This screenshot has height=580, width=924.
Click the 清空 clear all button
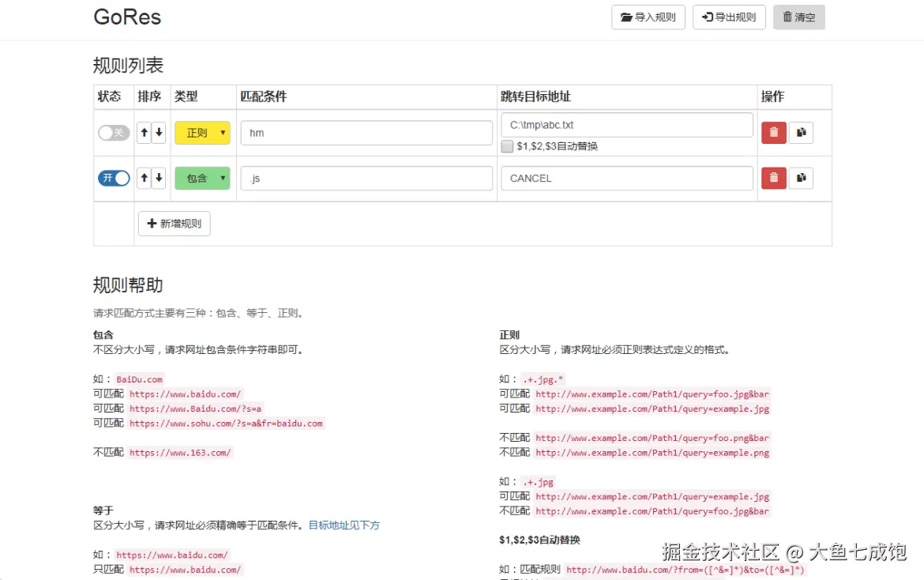[799, 17]
